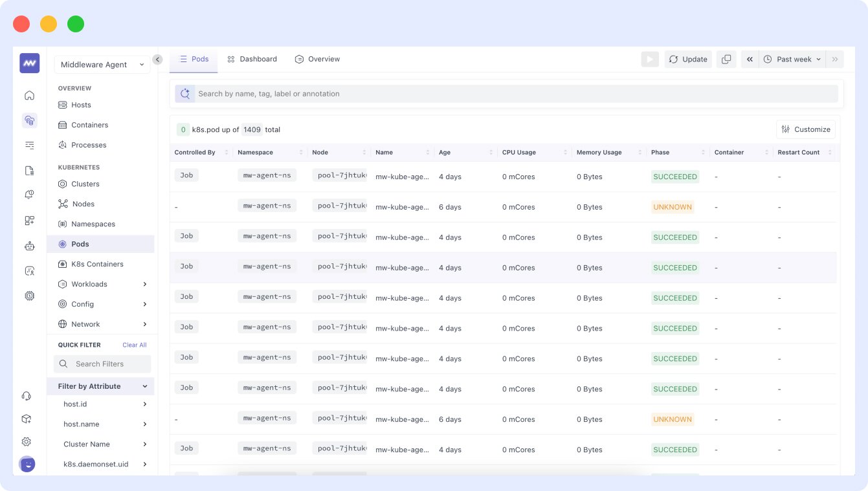The image size is (868, 491).
Task: Expand the Workloads tree item
Action: [145, 284]
